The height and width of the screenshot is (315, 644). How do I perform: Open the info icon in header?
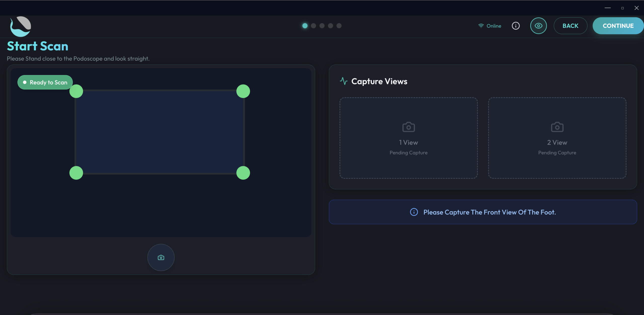tap(516, 26)
